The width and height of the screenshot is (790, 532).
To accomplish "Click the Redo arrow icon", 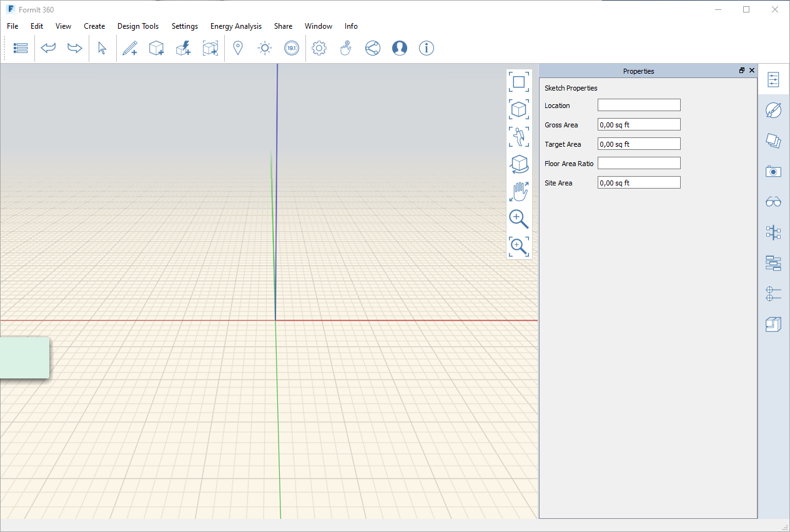I will click(75, 48).
